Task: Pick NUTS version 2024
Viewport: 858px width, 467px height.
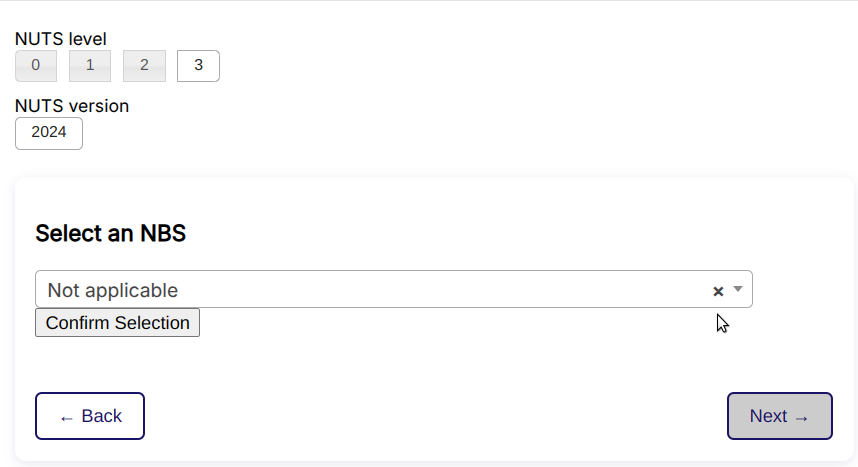Action: pyautogui.click(x=49, y=133)
